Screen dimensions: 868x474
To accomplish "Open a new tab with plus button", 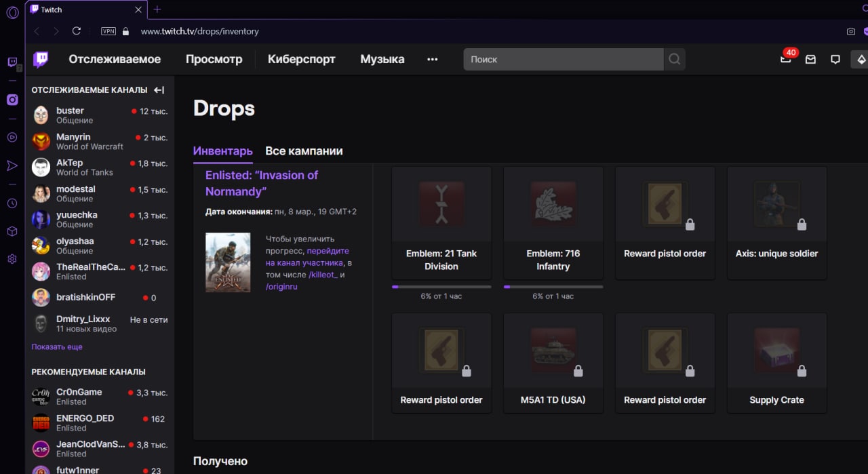I will click(x=157, y=9).
